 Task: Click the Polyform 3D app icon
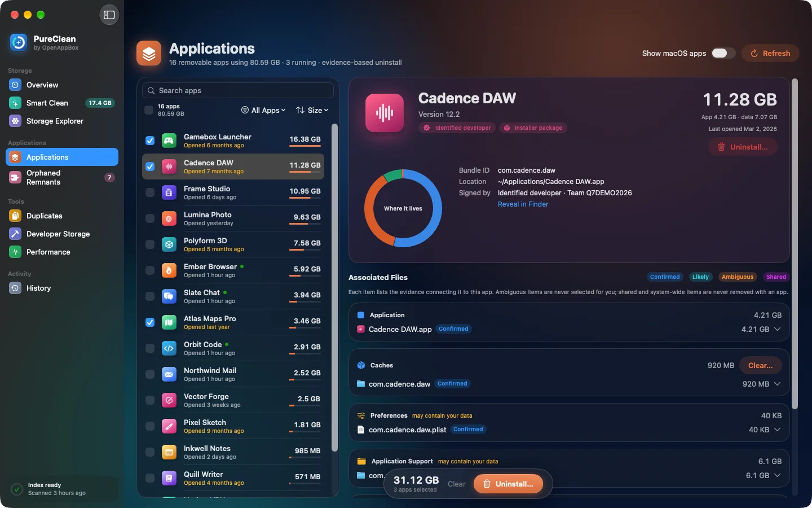click(x=169, y=244)
